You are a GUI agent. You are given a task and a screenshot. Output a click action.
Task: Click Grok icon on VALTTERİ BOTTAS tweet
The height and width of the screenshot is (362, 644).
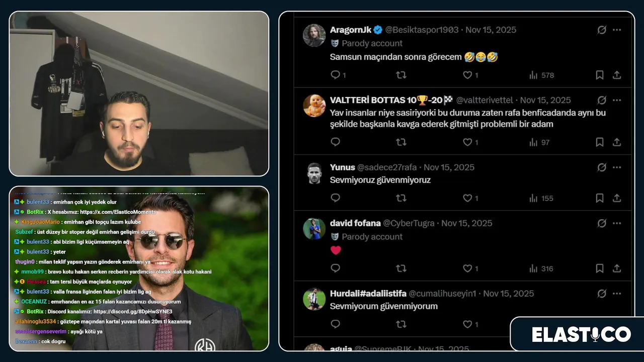tap(602, 100)
